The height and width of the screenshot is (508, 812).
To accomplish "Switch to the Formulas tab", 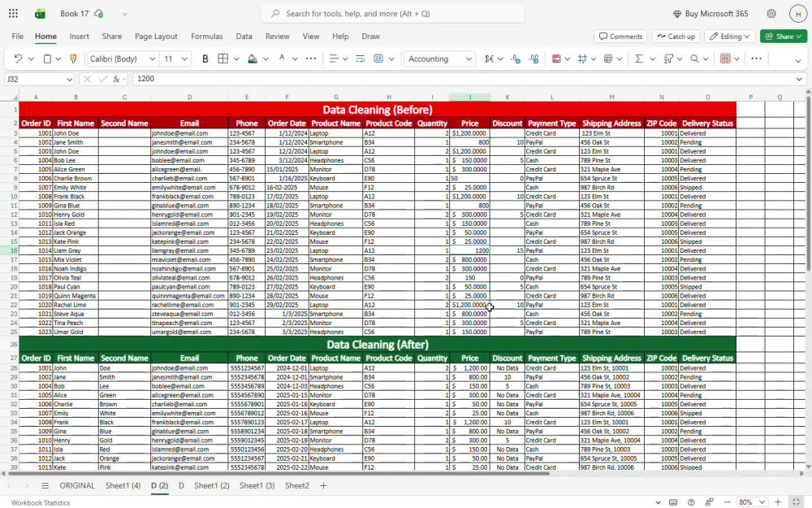I will [x=206, y=37].
